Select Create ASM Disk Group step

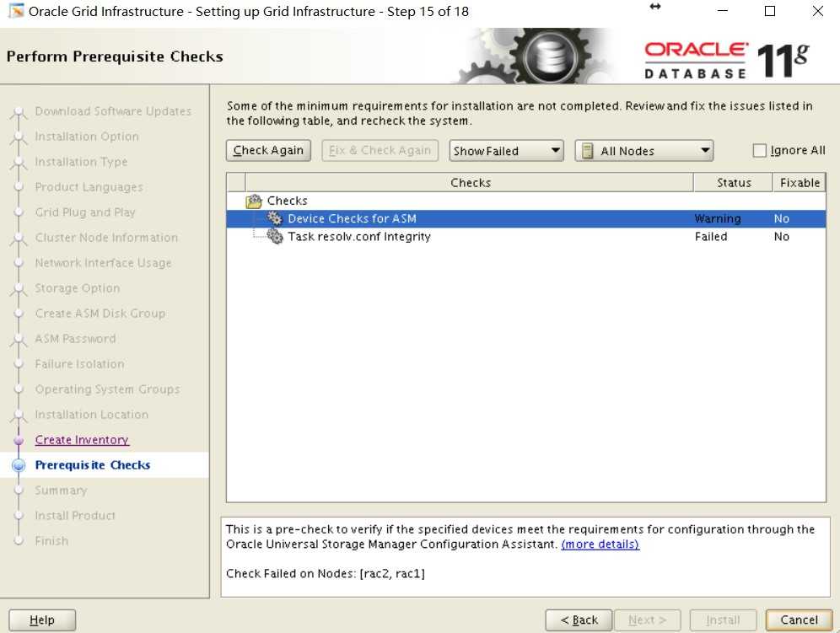point(100,314)
